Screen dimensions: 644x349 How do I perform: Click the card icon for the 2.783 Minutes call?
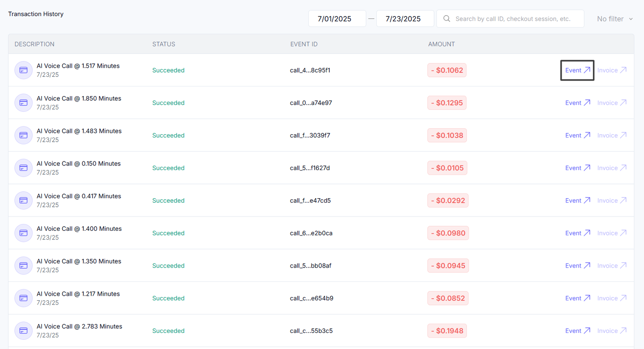point(23,331)
